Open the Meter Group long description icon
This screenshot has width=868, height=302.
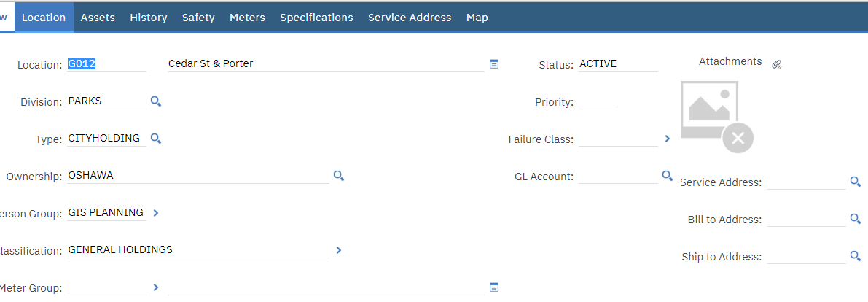(x=494, y=287)
